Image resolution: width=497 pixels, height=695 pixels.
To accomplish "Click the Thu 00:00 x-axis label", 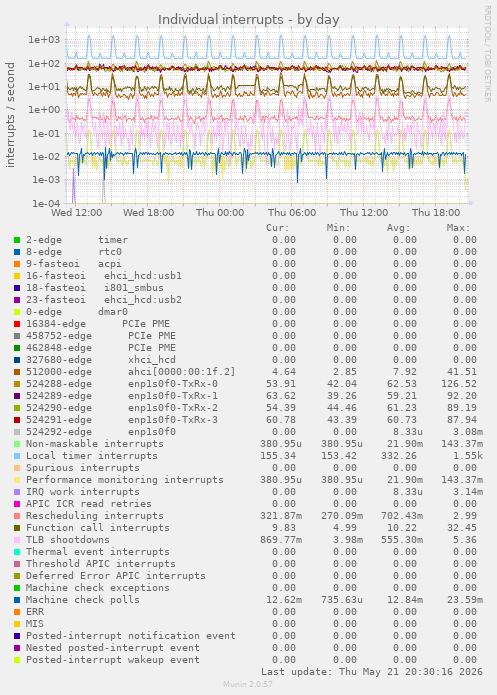I will tap(220, 213).
